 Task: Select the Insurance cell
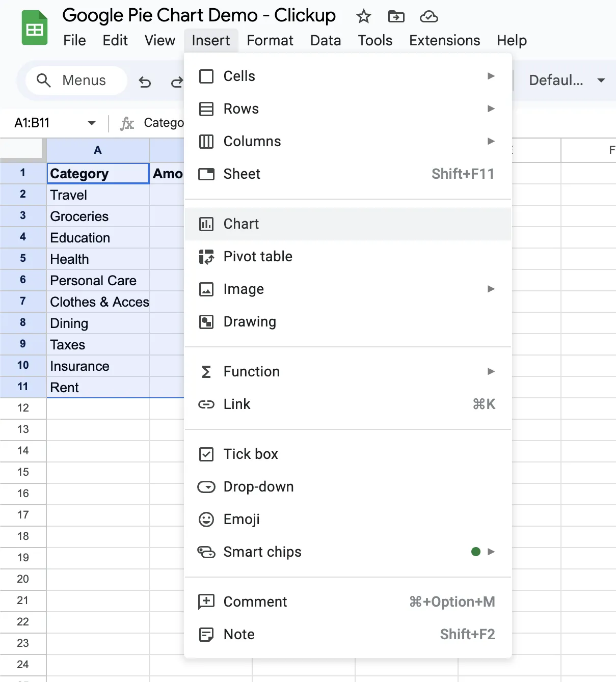click(x=98, y=366)
